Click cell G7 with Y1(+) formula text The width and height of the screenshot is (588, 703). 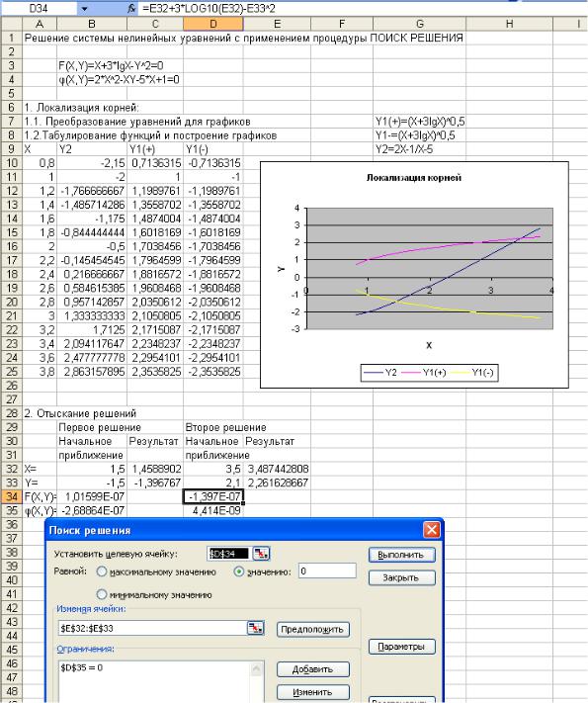[x=420, y=121]
